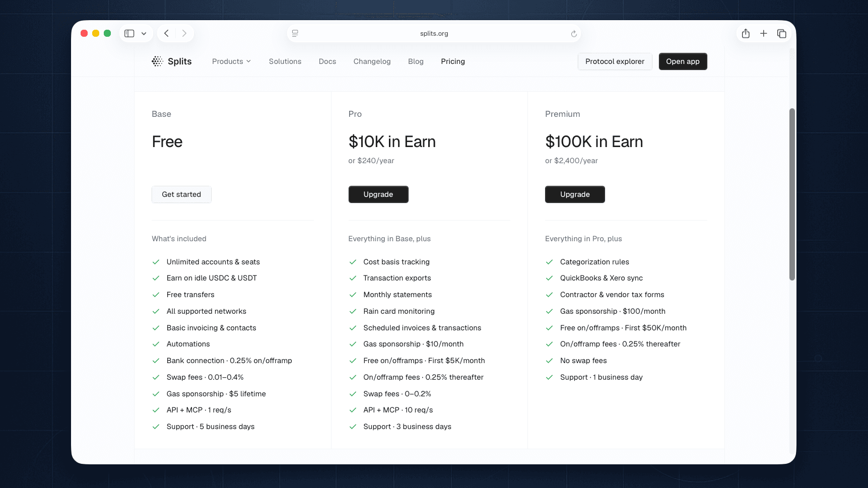Screen dimensions: 868x488
Task: Select the Pricing nav item
Action: pyautogui.click(x=453, y=61)
